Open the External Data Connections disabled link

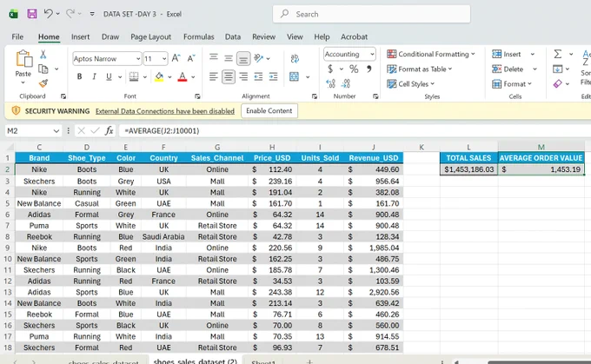click(x=165, y=111)
